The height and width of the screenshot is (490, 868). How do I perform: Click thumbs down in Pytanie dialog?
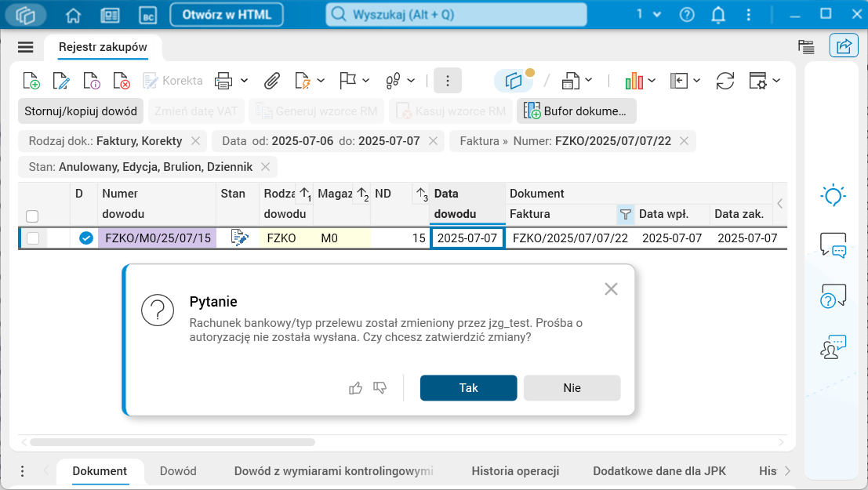click(380, 387)
